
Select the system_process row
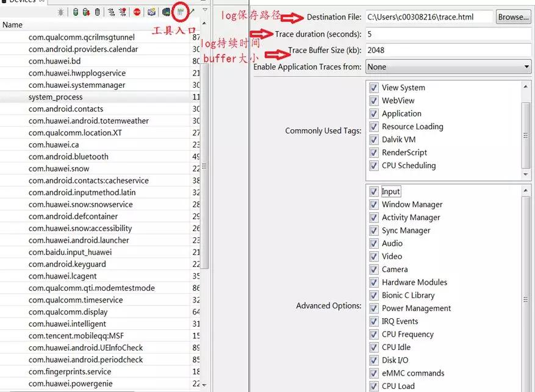click(x=101, y=97)
